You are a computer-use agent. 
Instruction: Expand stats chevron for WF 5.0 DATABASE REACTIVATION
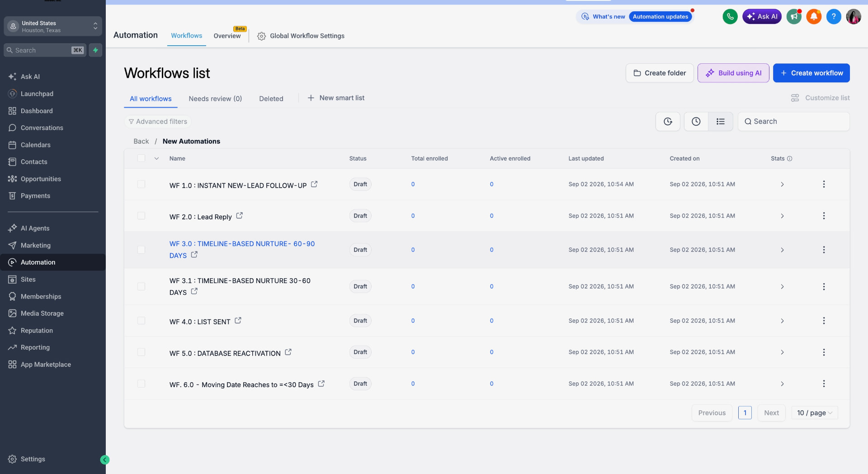coord(782,352)
